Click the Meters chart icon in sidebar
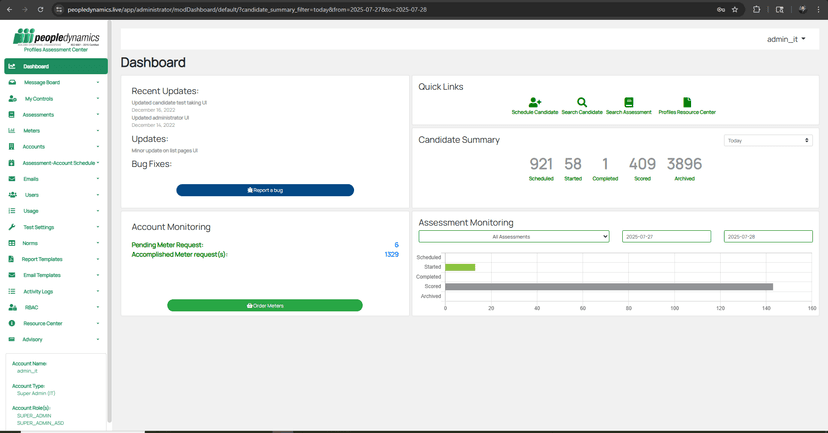828x433 pixels. click(12, 130)
